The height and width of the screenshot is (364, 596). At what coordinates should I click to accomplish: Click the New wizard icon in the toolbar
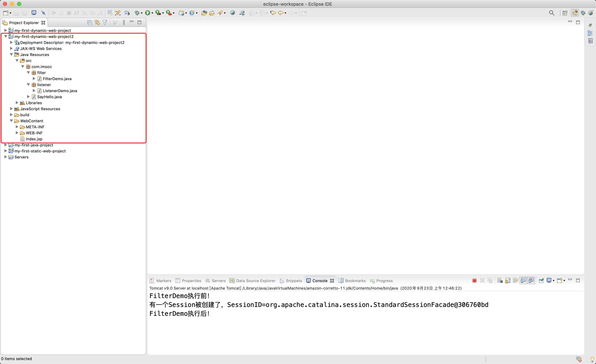(x=6, y=13)
